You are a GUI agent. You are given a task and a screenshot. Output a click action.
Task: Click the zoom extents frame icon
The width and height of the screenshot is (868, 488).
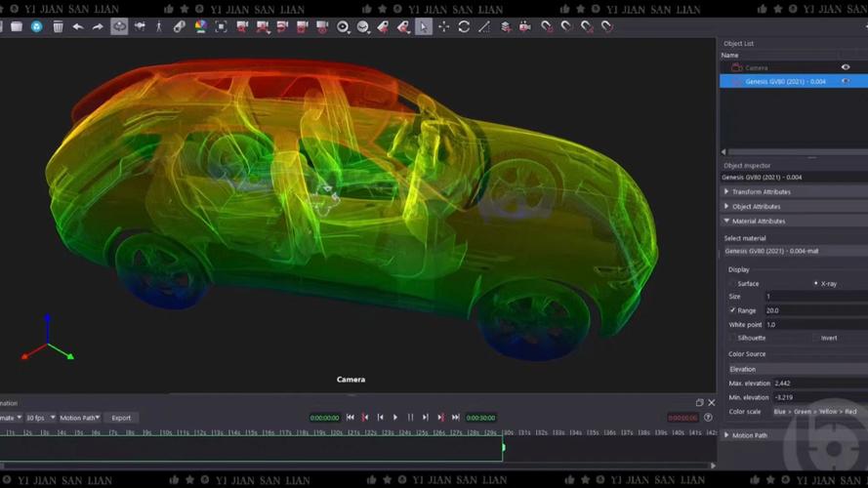(x=221, y=26)
